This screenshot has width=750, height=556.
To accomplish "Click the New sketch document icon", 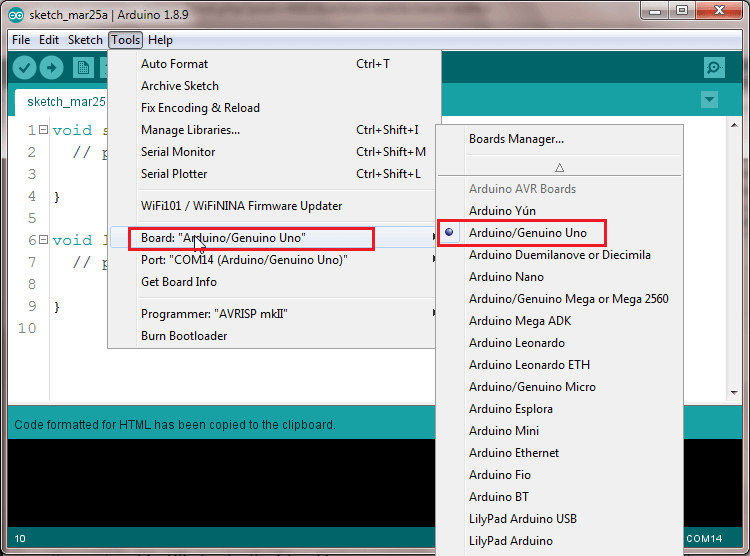I will 83,67.
